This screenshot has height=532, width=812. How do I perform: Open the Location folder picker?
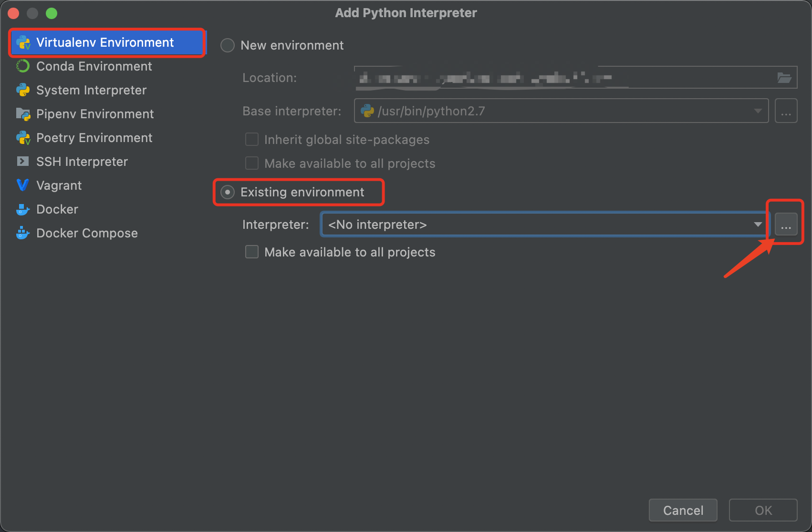pos(785,77)
